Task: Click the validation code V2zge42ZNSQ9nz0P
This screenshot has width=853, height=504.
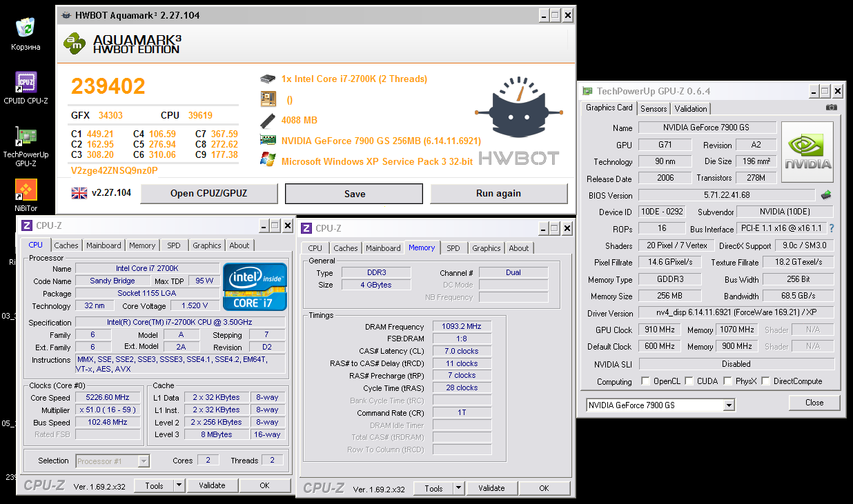Action: [x=115, y=170]
